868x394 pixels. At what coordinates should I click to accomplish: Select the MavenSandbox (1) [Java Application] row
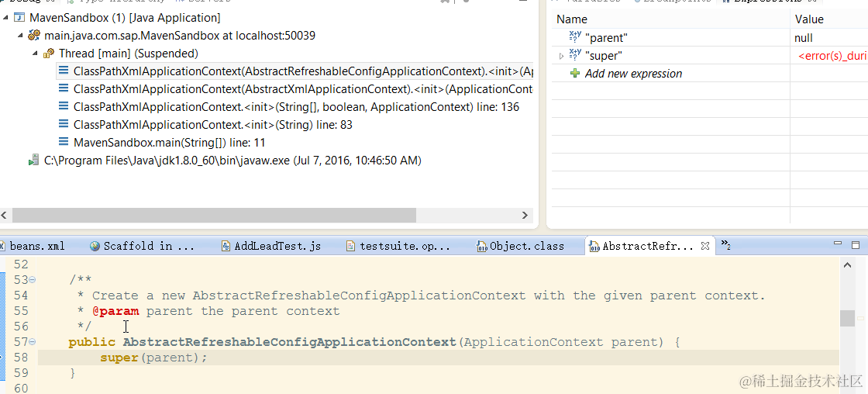[x=125, y=18]
